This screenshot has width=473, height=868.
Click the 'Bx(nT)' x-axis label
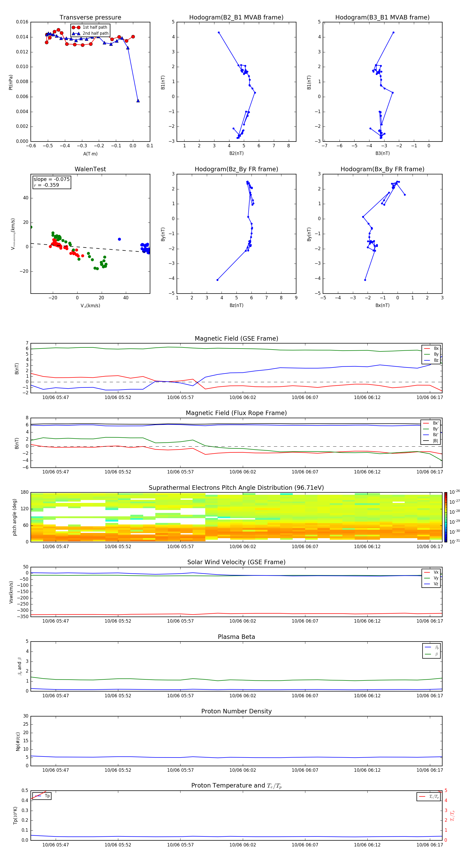pos(382,305)
